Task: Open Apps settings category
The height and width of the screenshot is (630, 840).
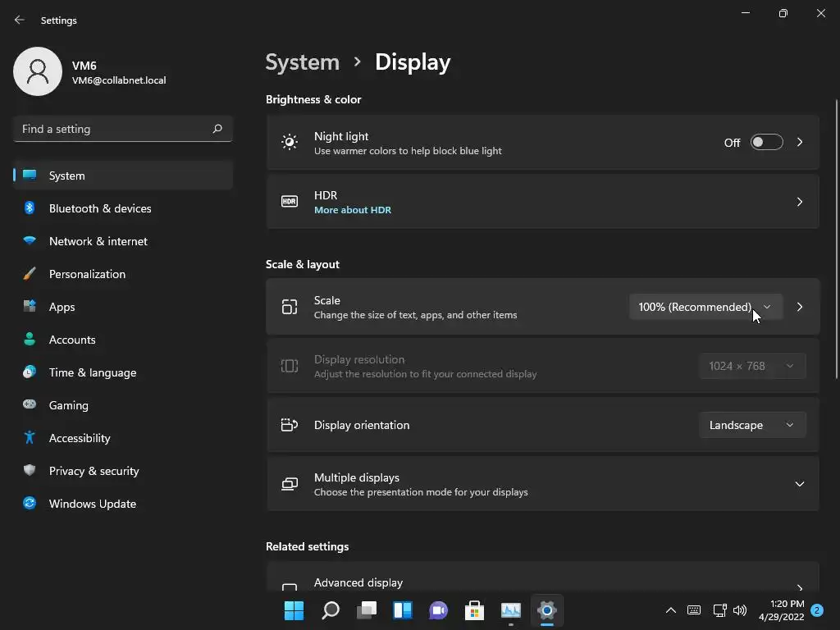Action: 123,307
